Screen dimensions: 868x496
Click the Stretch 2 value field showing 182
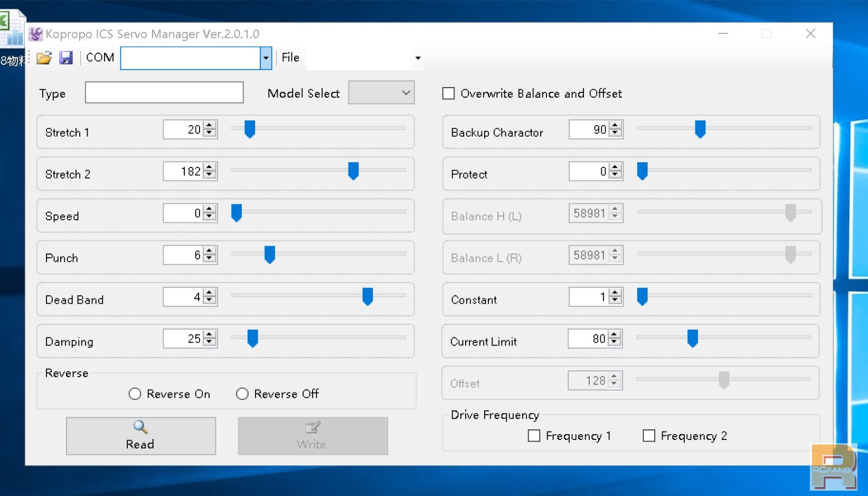tap(184, 171)
